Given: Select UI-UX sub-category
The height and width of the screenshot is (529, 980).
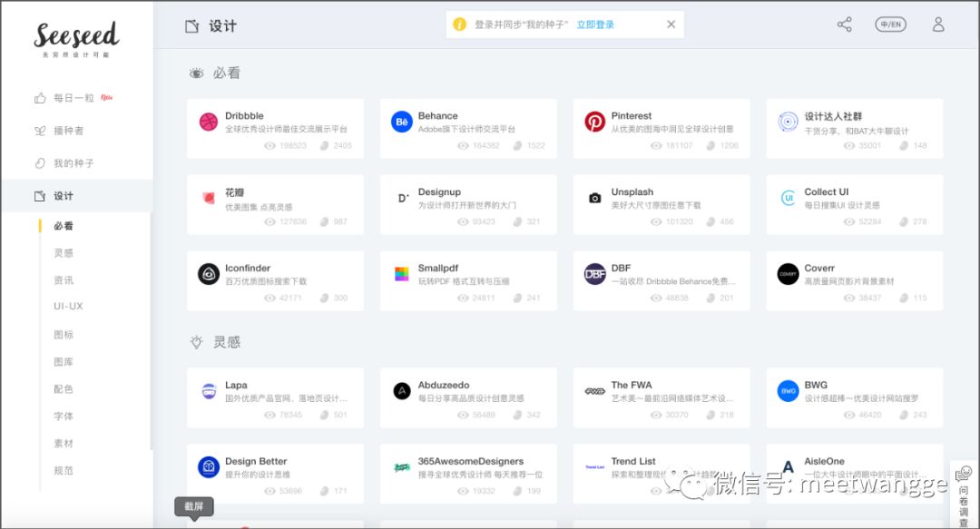Looking at the screenshot, I should pos(68,307).
